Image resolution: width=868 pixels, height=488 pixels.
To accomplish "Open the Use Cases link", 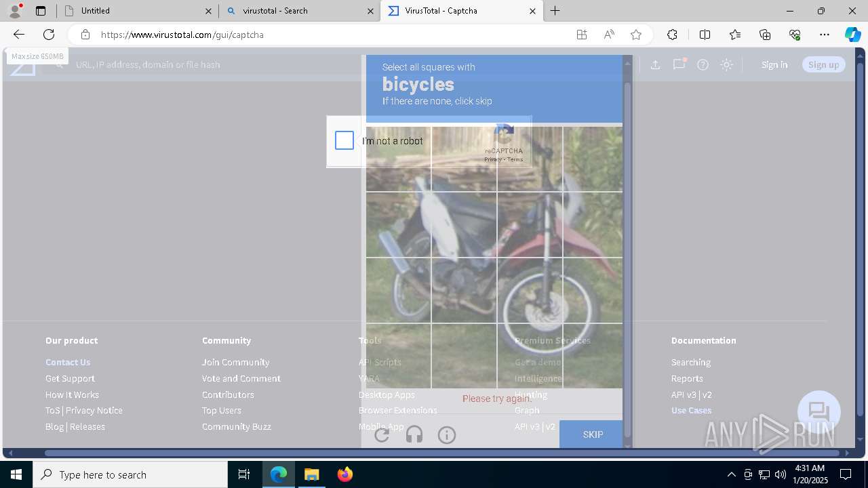I will point(691,410).
